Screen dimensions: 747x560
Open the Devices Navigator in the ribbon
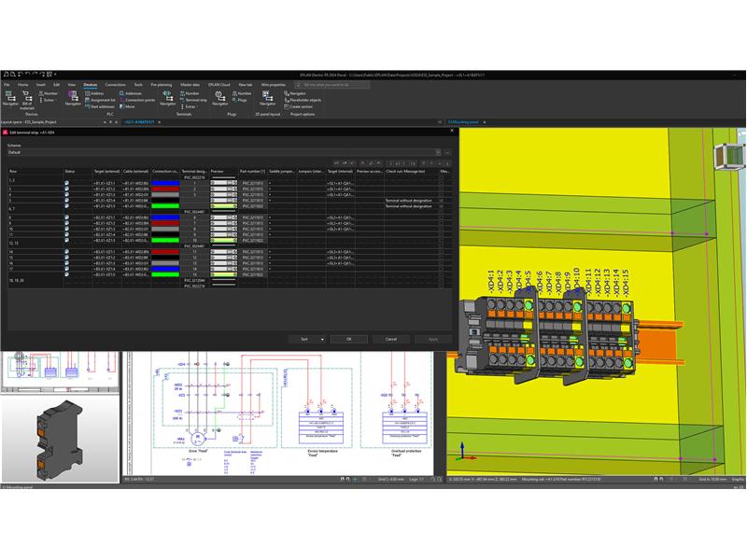click(x=10, y=98)
